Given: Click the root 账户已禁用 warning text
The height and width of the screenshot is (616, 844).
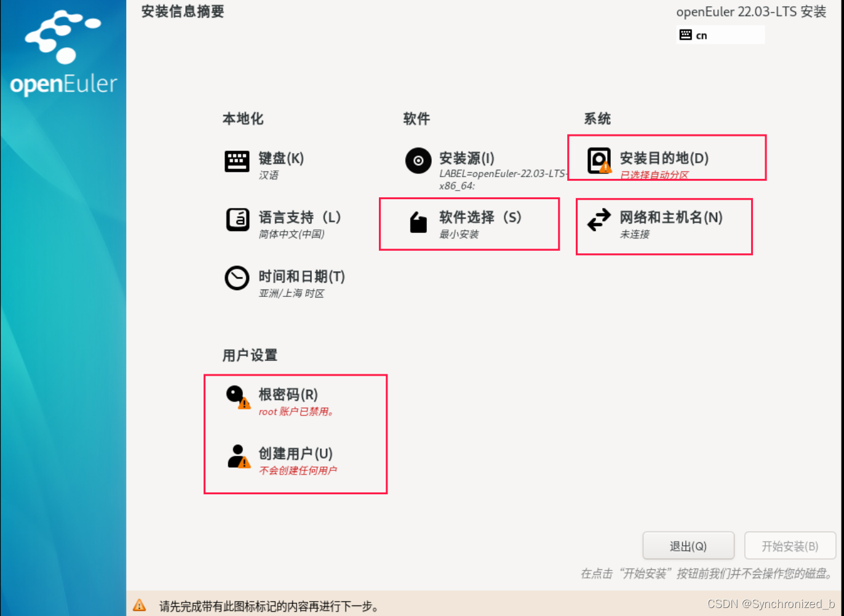Looking at the screenshot, I should [297, 411].
